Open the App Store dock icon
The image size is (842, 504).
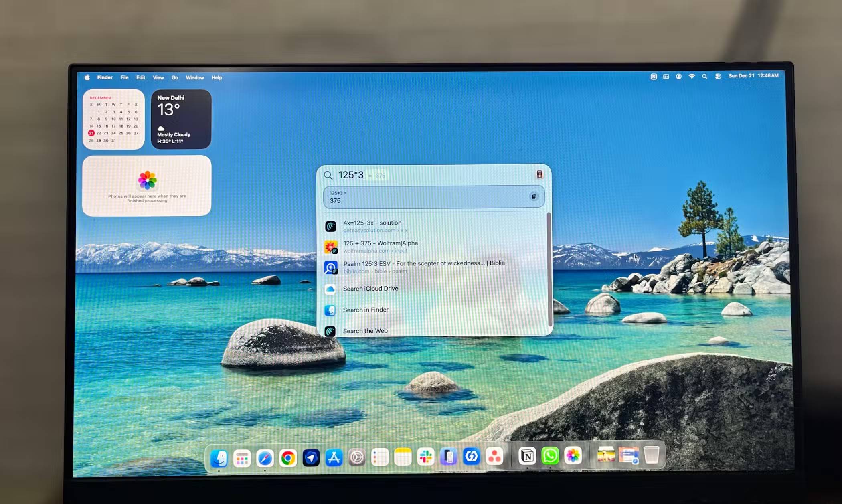tap(334, 457)
